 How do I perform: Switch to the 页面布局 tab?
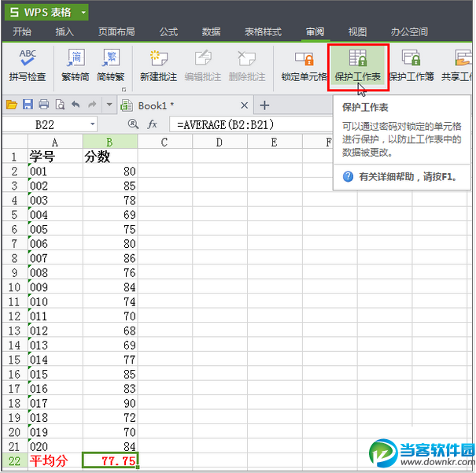116,31
